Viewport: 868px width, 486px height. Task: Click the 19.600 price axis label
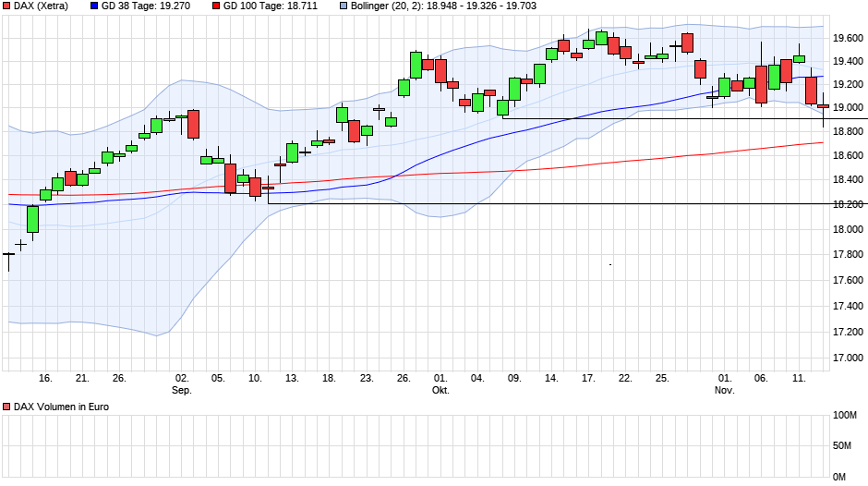[848, 38]
